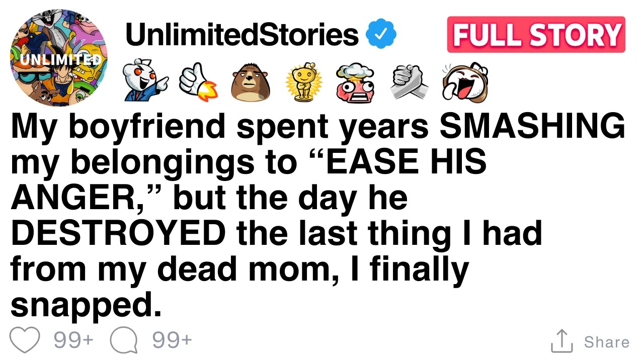This screenshot has width=644, height=362.
Task: Click the 99+ comment count
Action: tap(172, 340)
